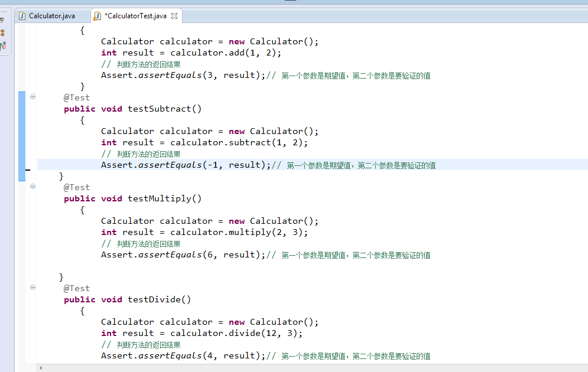Click the @Test annotation above testDivide
The width and height of the screenshot is (588, 372).
click(76, 289)
